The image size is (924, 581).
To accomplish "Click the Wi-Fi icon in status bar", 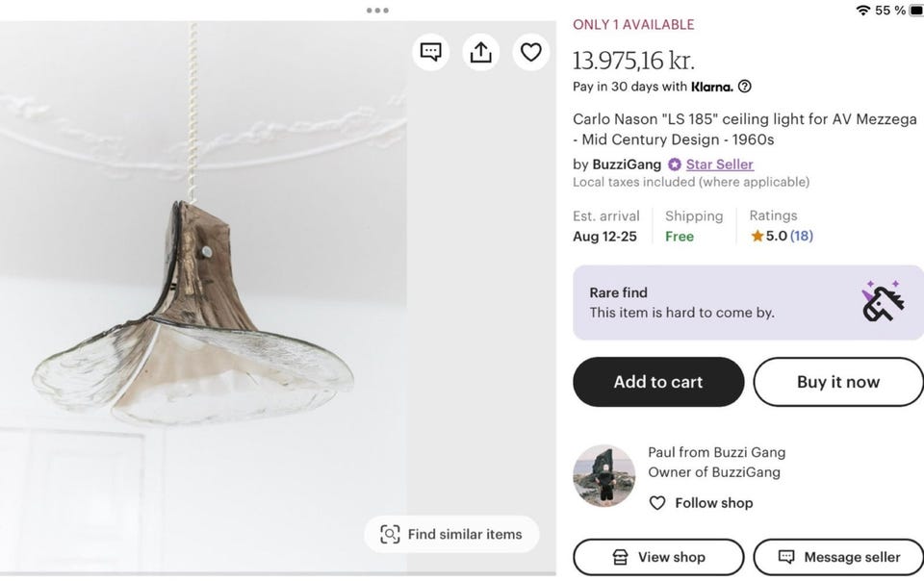I will (862, 11).
